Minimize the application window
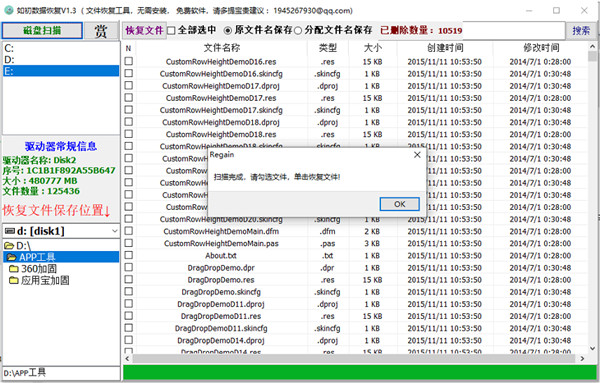600x383 pixels. (x=529, y=10)
